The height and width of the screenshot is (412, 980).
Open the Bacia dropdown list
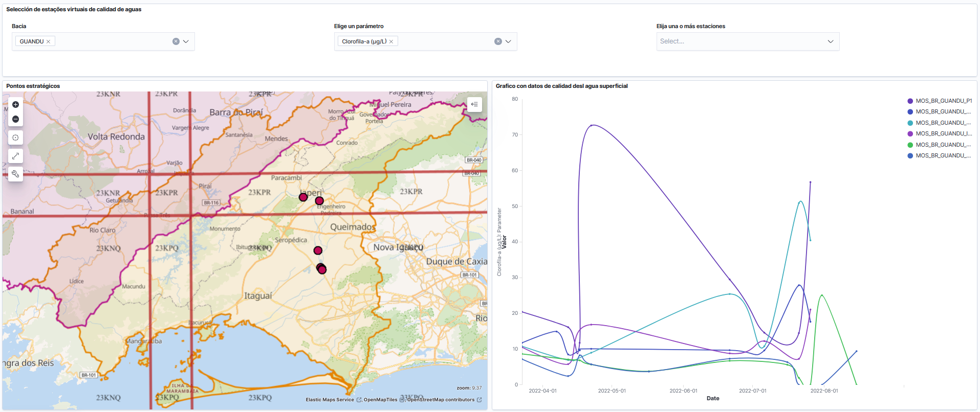186,41
